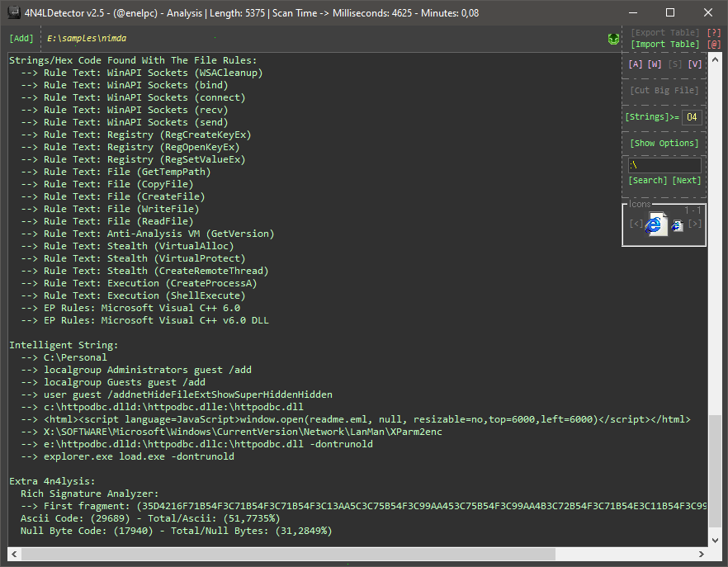Click the line 'Execution (CreateProcessA)'
This screenshot has width=728, height=567.
coord(139,284)
